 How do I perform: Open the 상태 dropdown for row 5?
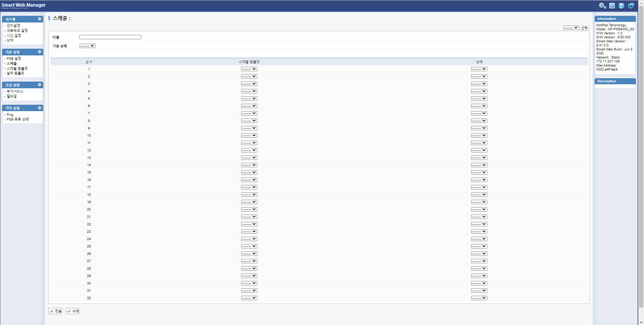(x=479, y=99)
